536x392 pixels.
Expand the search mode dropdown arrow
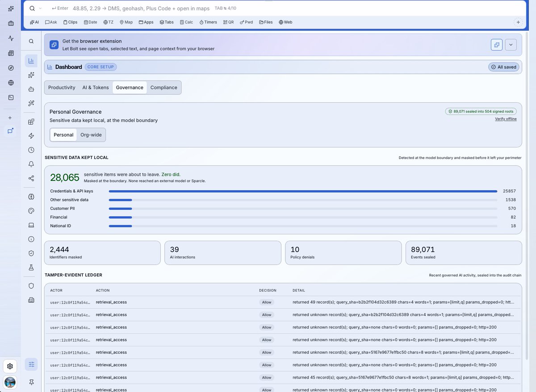tap(40, 8)
